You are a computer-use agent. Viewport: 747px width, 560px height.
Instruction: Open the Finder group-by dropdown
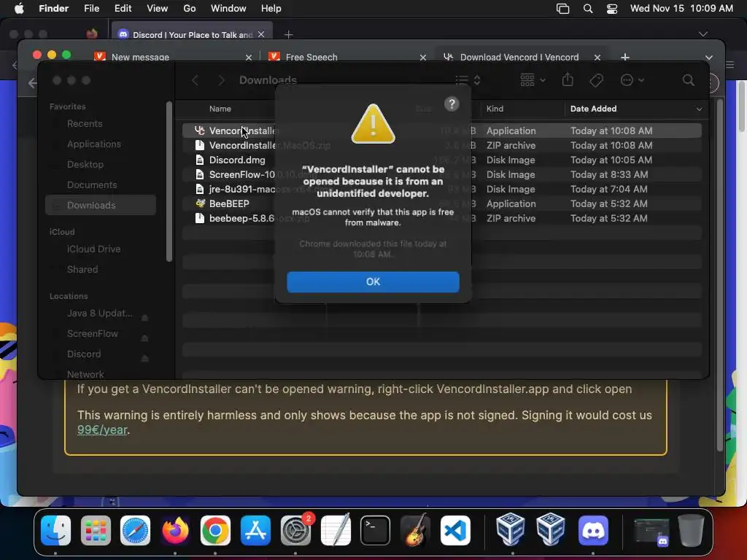[533, 79]
